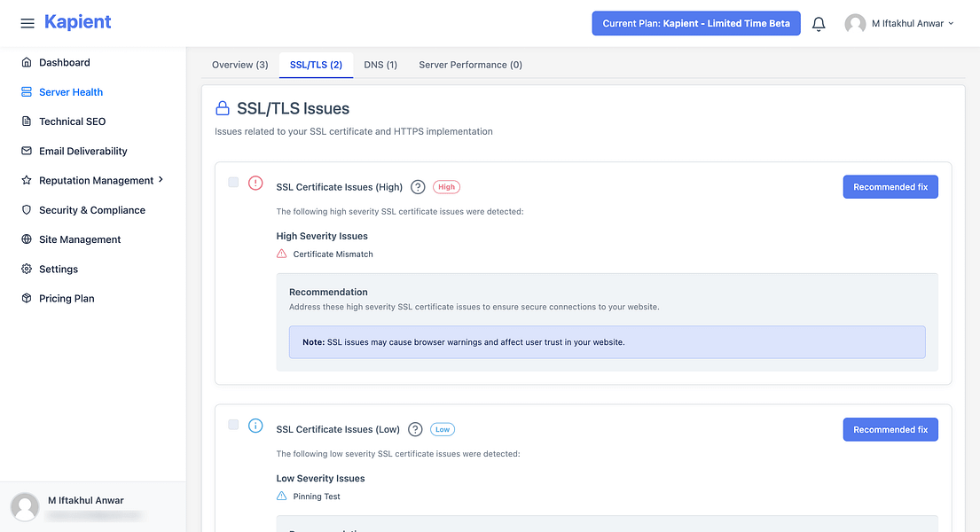This screenshot has width=980, height=532.
Task: Expand Reputation Management chevron
Action: (x=161, y=180)
